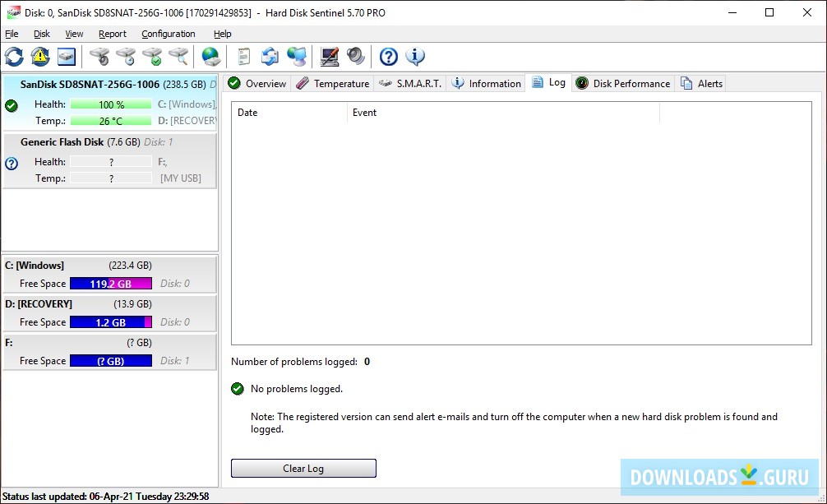Click the blue refresh arrows toolbar icon
This screenshot has width=827, height=504.
[x=14, y=57]
